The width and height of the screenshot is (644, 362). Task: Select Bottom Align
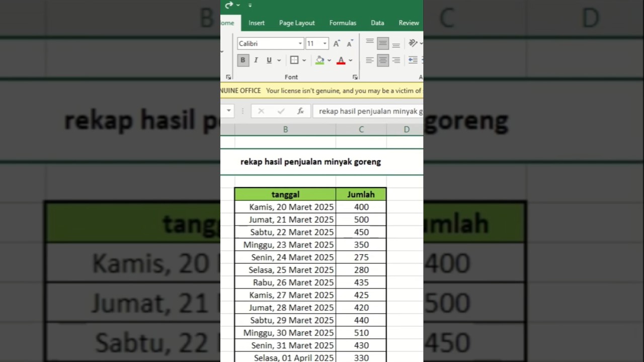pyautogui.click(x=396, y=44)
